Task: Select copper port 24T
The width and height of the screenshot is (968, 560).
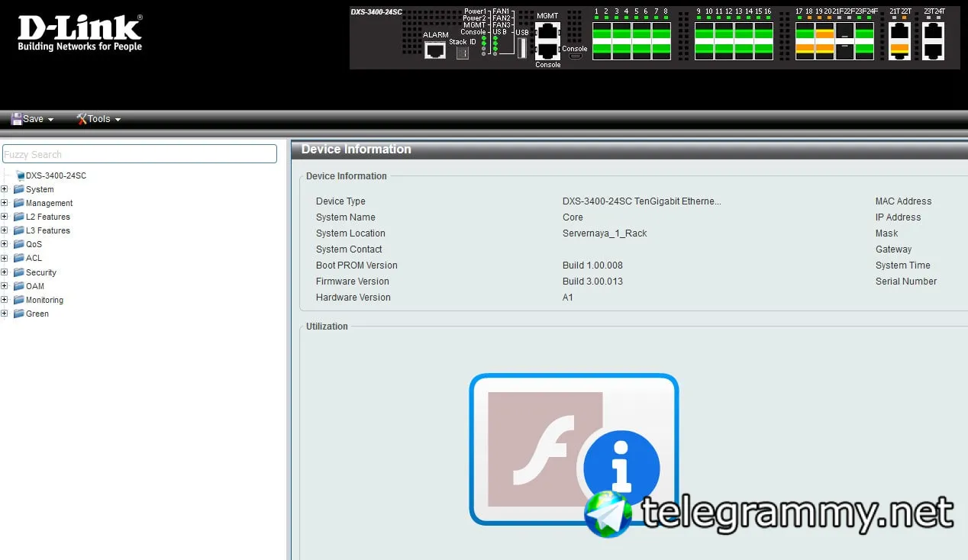Action: tap(934, 51)
